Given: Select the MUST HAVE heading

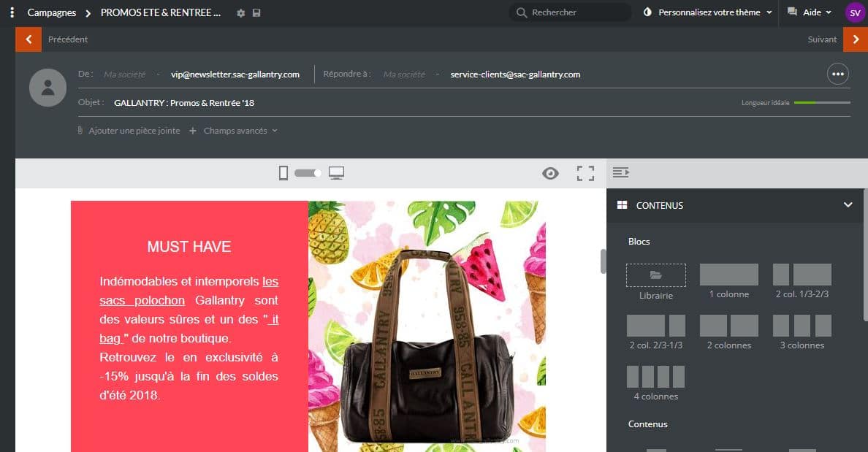Looking at the screenshot, I should [x=189, y=247].
